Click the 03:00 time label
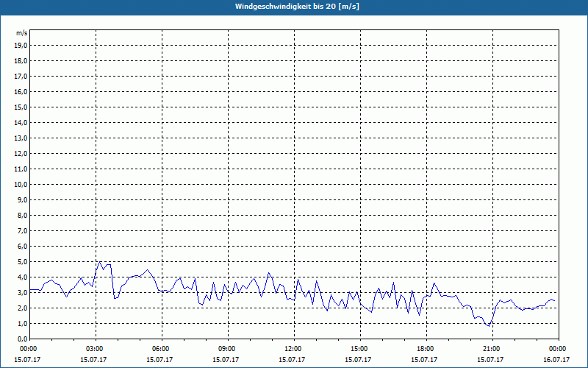 click(x=96, y=349)
